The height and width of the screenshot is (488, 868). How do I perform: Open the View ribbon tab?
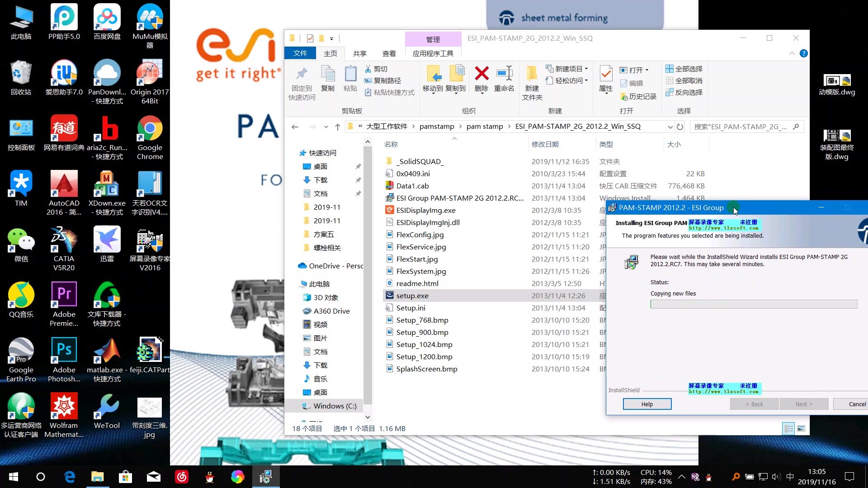click(x=389, y=53)
